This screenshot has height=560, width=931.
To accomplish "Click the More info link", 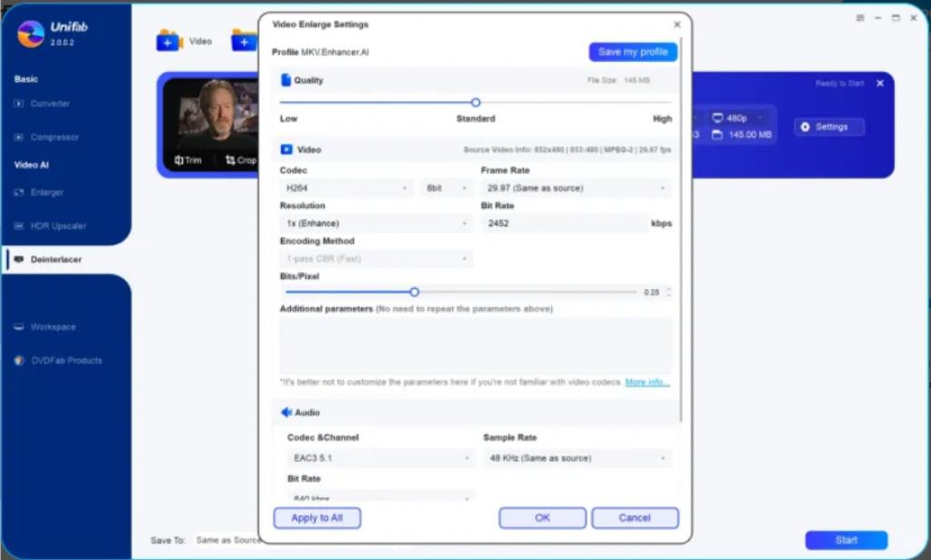I will pyautogui.click(x=647, y=383).
